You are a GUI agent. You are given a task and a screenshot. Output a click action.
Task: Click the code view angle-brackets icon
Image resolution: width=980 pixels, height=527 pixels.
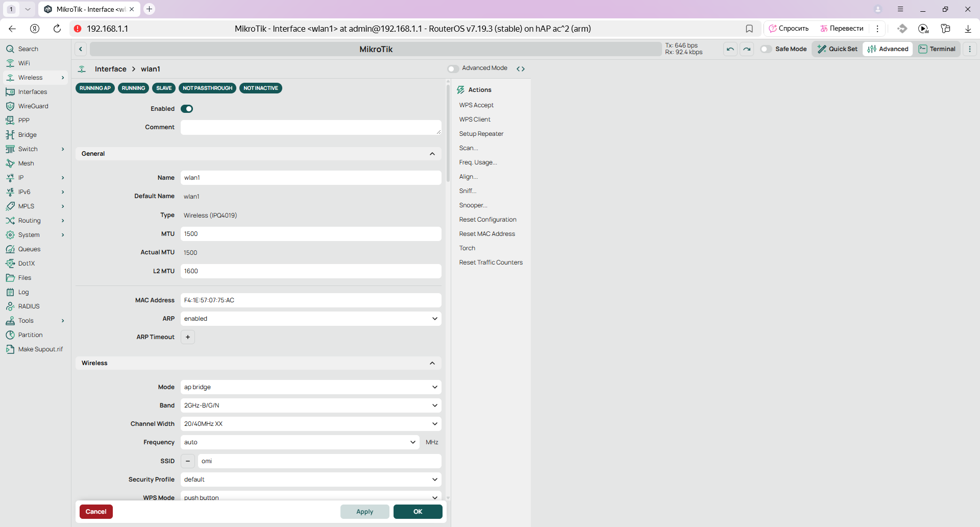pyautogui.click(x=521, y=68)
